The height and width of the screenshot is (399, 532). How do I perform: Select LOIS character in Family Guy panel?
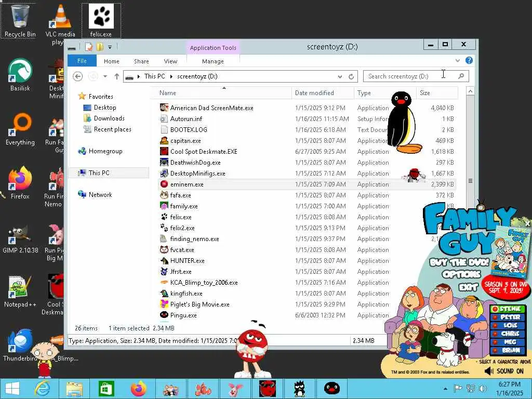click(x=508, y=325)
